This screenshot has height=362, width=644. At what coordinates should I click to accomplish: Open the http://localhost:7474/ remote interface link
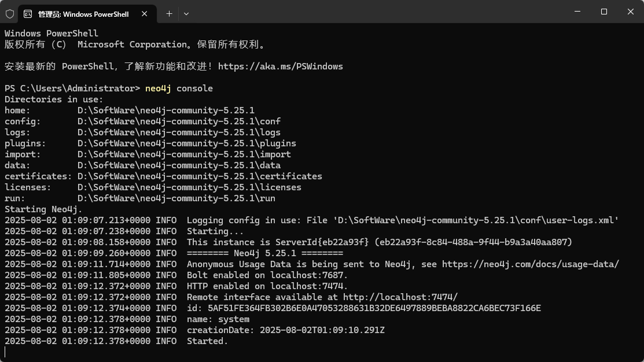(400, 297)
